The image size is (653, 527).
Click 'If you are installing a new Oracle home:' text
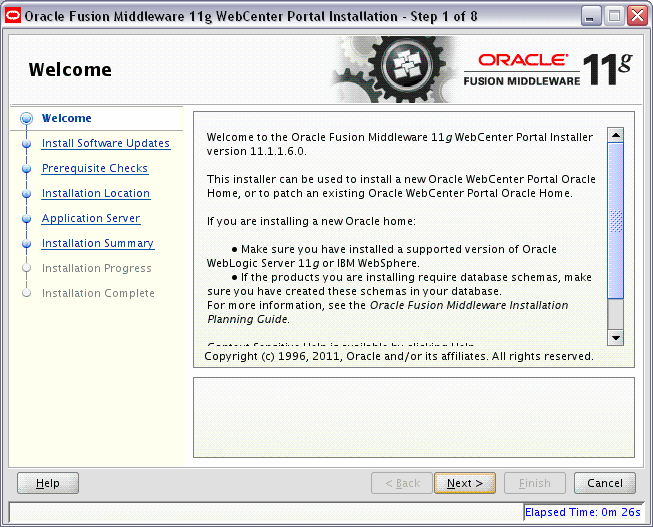(311, 221)
